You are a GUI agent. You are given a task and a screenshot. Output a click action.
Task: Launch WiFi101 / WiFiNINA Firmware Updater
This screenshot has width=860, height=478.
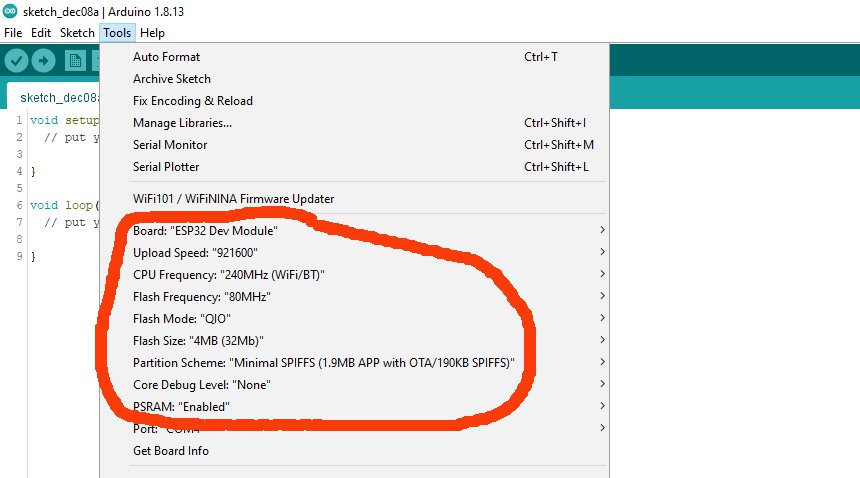354,199
